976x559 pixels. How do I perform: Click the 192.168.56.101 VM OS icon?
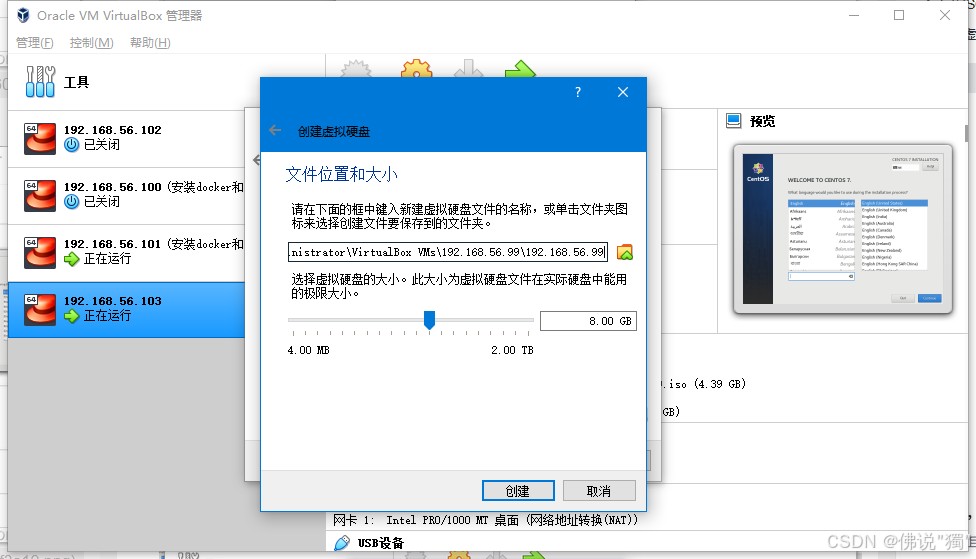40,252
